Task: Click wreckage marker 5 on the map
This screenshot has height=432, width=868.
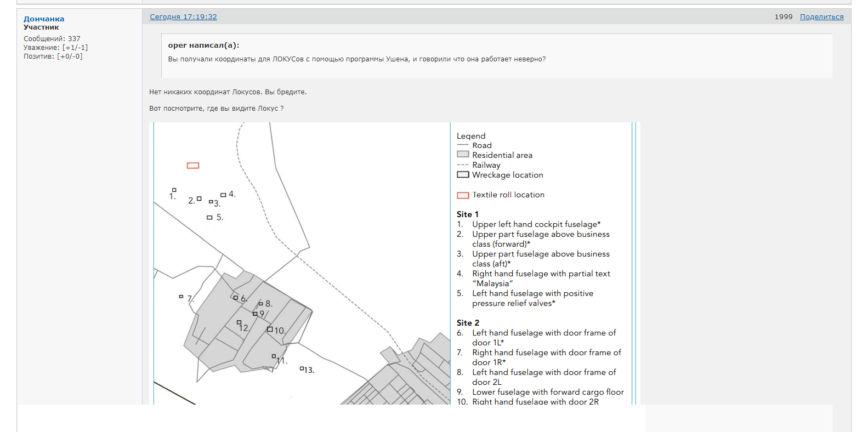Action: (x=209, y=218)
